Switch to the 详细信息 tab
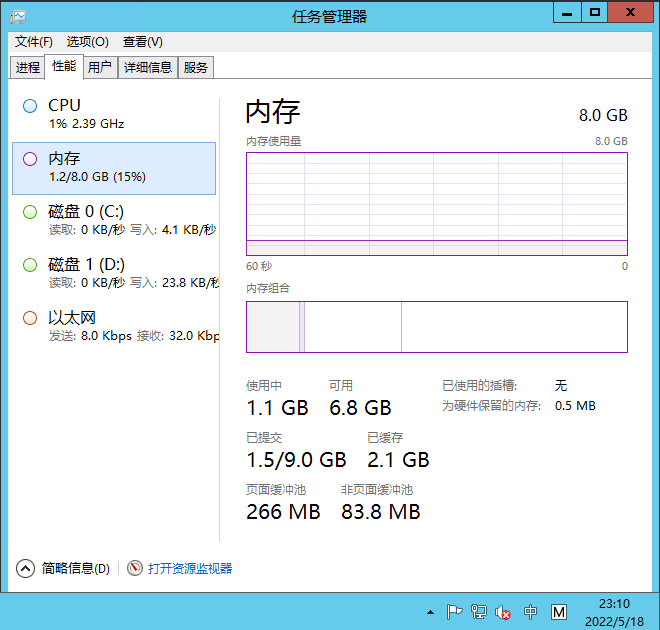 (148, 68)
